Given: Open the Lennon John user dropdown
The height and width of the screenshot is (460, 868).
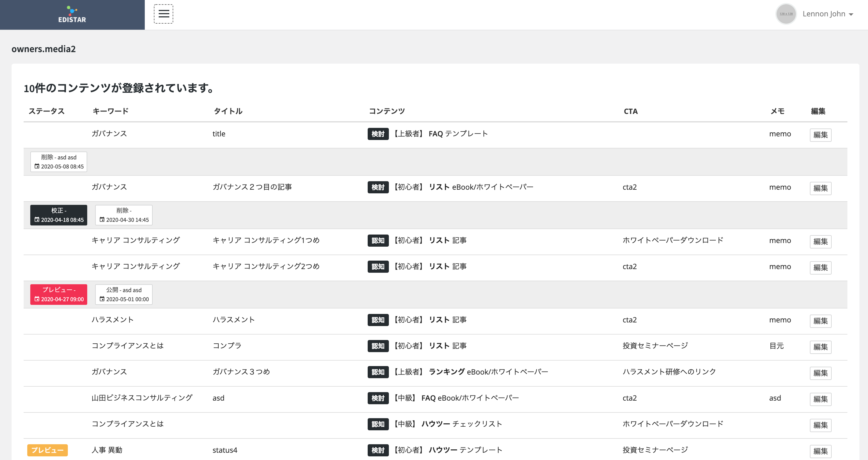Looking at the screenshot, I should pyautogui.click(x=827, y=14).
